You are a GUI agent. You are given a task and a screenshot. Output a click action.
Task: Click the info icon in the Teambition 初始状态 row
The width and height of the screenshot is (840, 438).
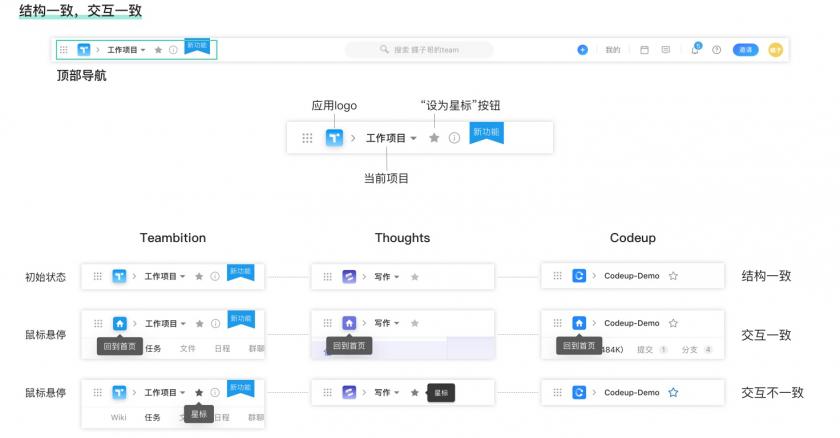pos(215,276)
